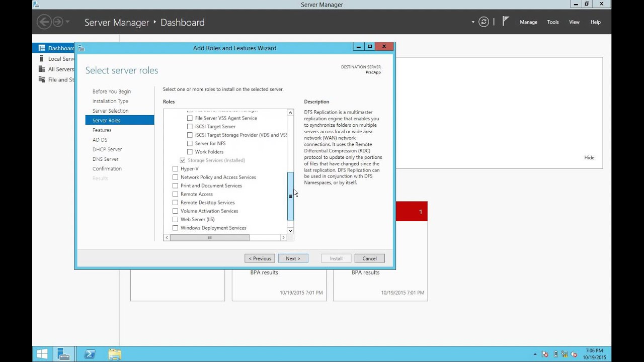Image resolution: width=644 pixels, height=362 pixels.
Task: Click the Previous button
Action: pyautogui.click(x=260, y=258)
